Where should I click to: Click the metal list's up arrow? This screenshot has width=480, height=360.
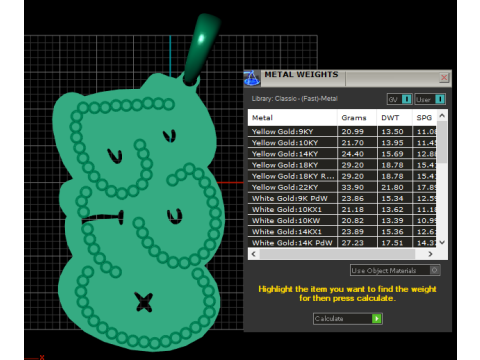(x=442, y=116)
